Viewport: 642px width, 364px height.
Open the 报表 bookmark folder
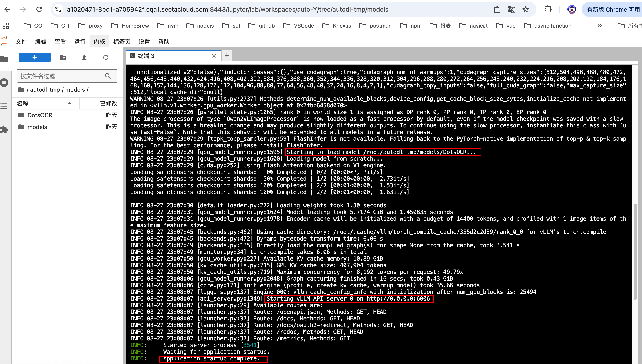coord(440,26)
